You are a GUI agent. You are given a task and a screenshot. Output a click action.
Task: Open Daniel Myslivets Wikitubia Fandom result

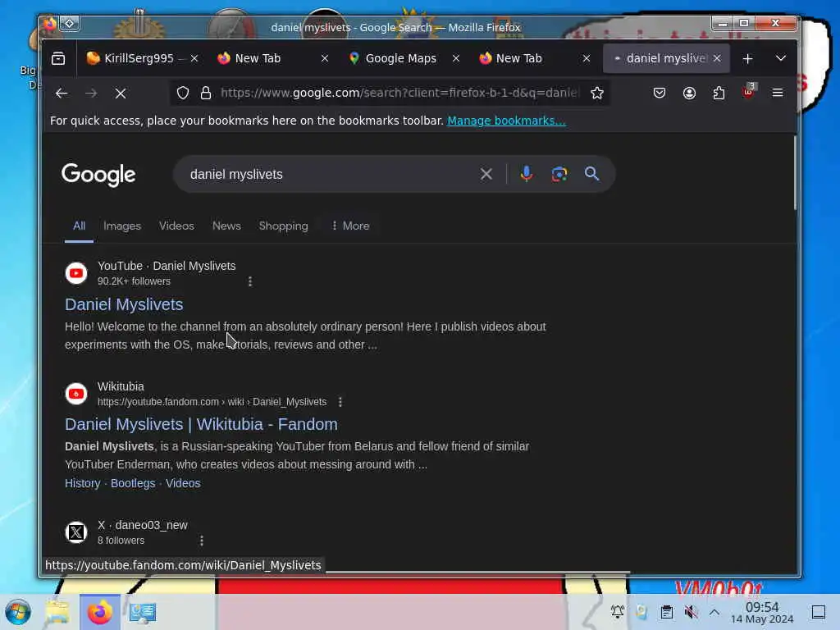201,424
